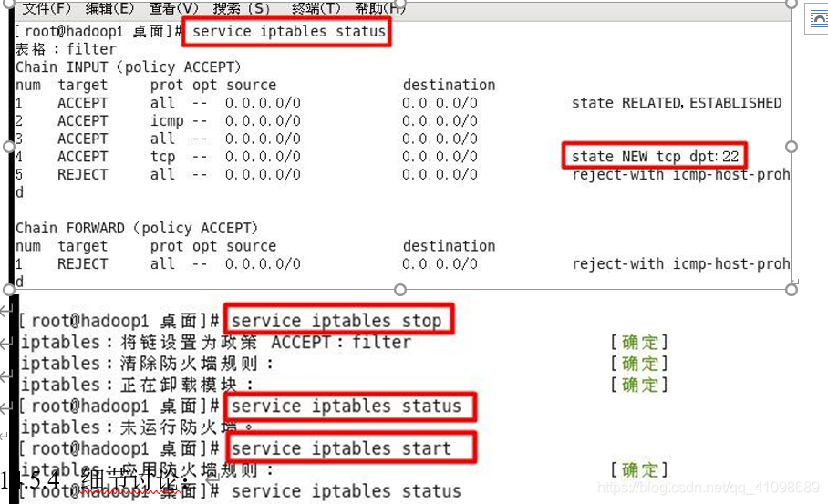Click 'REJECT' target in INPUT rule 5
Viewport: 828px width, 504px height.
(x=82, y=175)
